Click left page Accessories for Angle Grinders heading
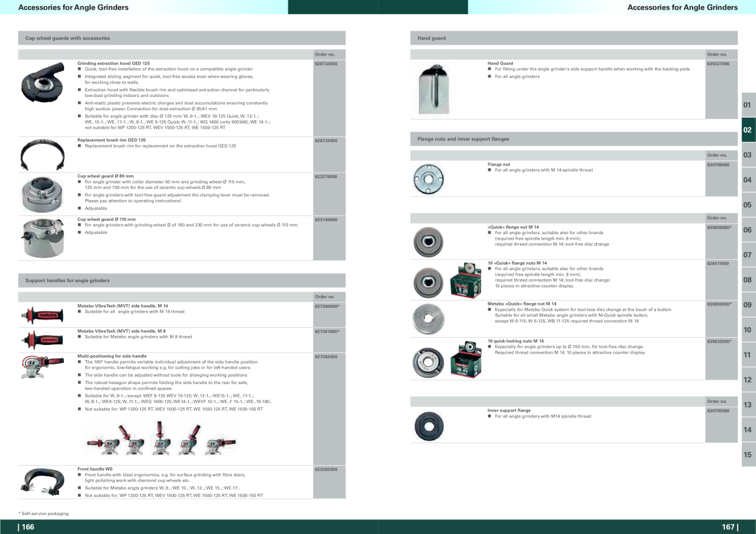This screenshot has width=756, height=534. tap(74, 7)
